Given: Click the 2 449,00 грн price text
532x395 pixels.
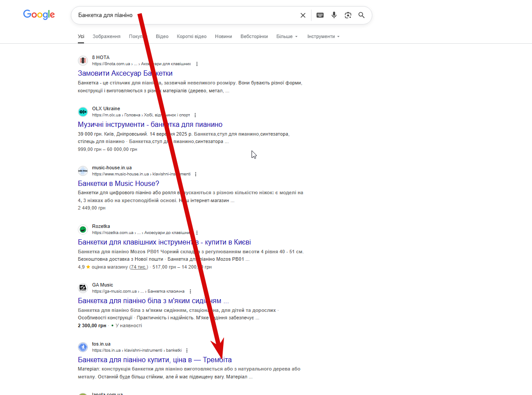Looking at the screenshot, I should [x=92, y=208].
